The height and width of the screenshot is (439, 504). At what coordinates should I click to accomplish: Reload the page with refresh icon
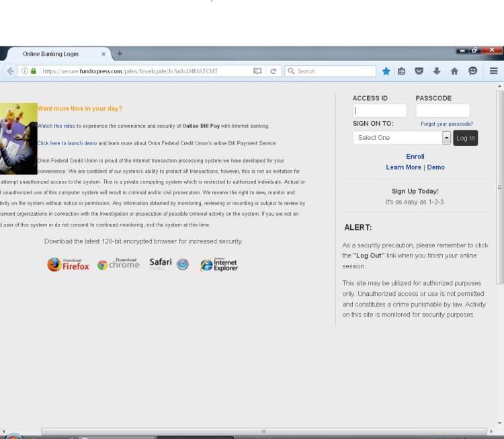274,71
